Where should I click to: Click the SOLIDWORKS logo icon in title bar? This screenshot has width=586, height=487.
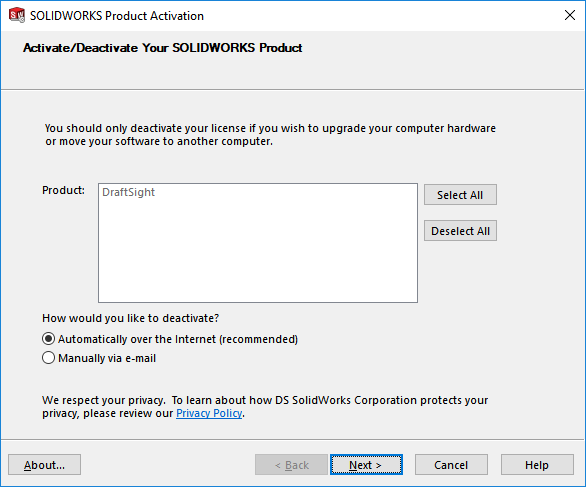pos(17,15)
